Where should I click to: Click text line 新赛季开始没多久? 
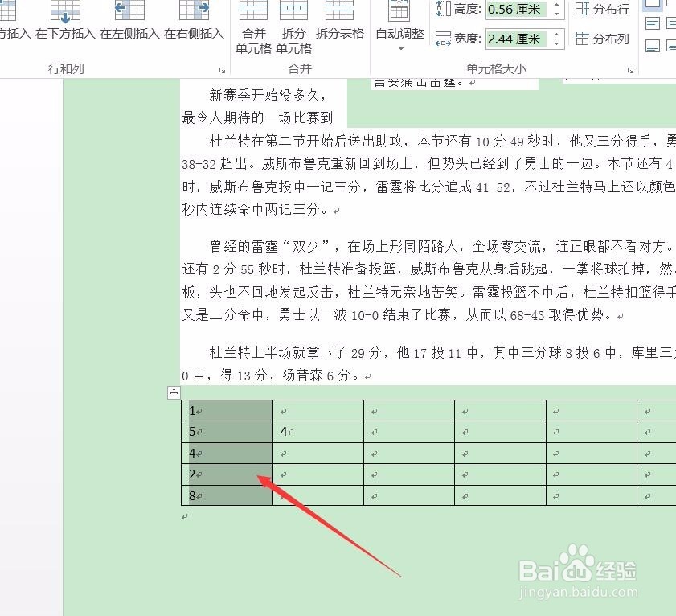pos(268,95)
